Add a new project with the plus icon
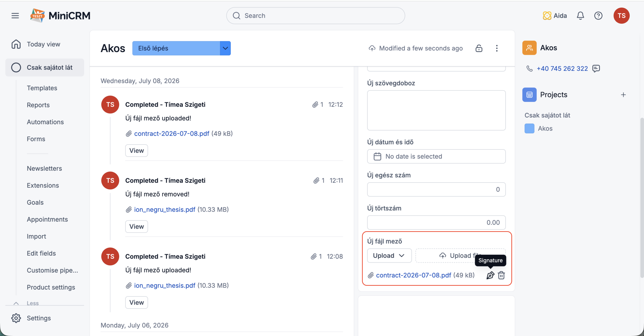 coord(623,95)
